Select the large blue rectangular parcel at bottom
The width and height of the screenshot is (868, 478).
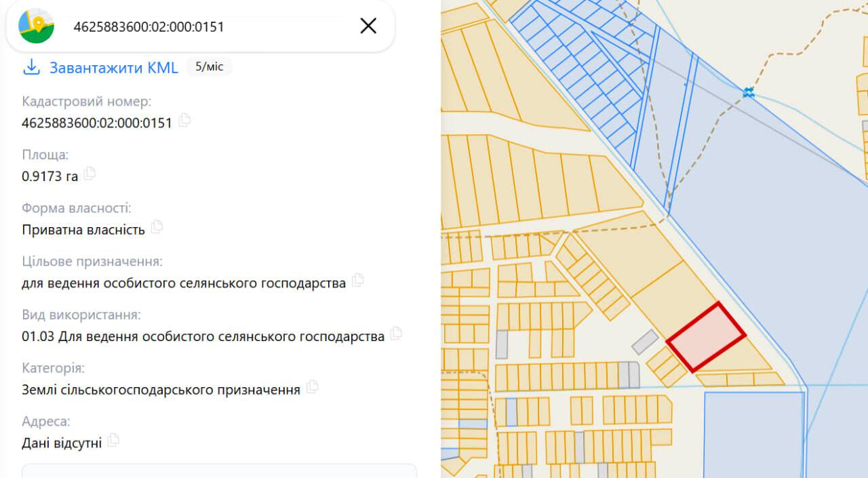coord(754,435)
